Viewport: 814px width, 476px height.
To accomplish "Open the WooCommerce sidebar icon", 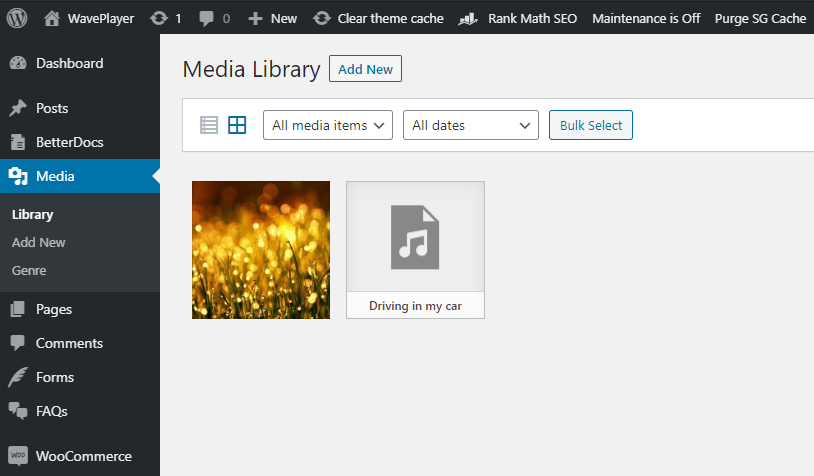I will [x=18, y=456].
